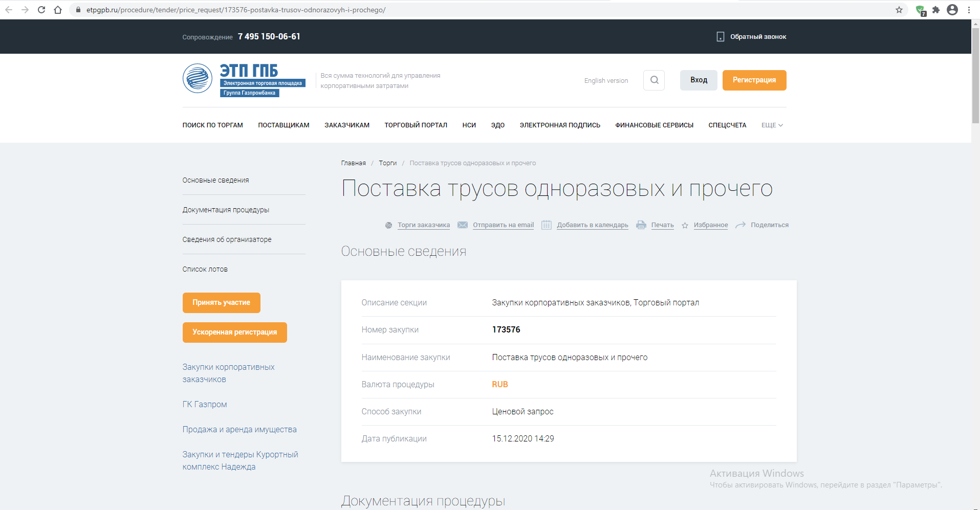Click the Торги breadcrumb link
Screen dimensions: 980x510
pyautogui.click(x=388, y=163)
